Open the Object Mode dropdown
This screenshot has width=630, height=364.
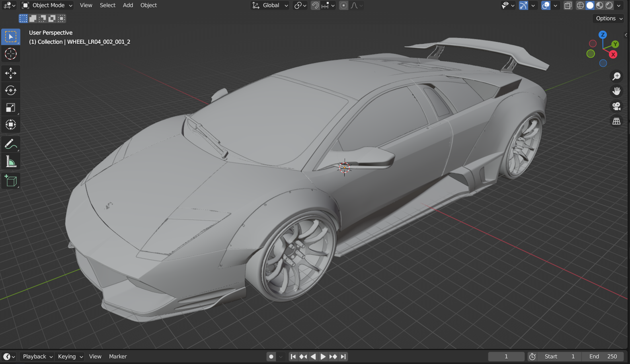[x=47, y=6]
